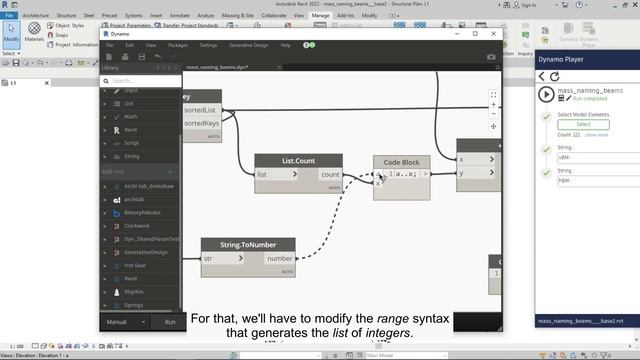Viewport: 640px width, 360px height.
Task: Click the show more link in Dynamo Player
Action: pyautogui.click(x=596, y=135)
